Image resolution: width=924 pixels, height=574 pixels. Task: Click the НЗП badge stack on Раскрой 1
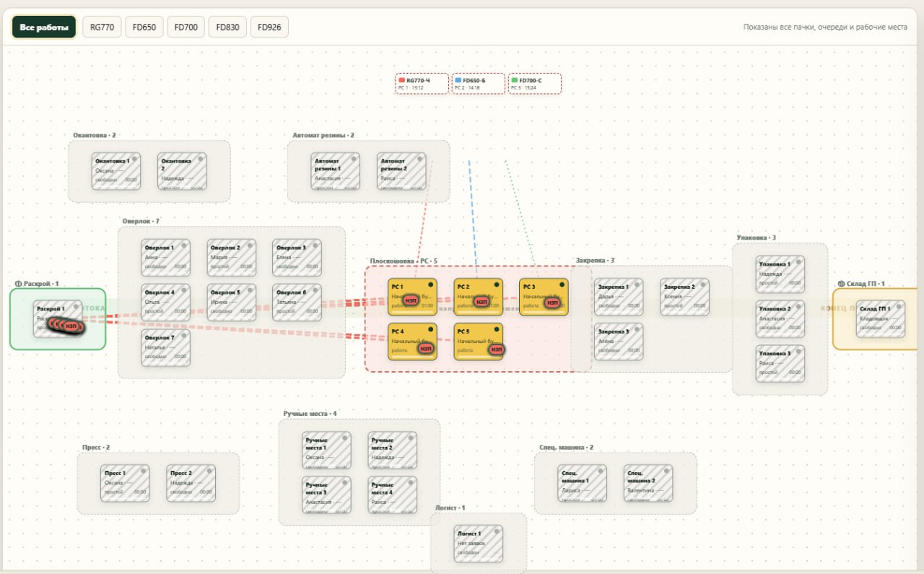(67, 326)
